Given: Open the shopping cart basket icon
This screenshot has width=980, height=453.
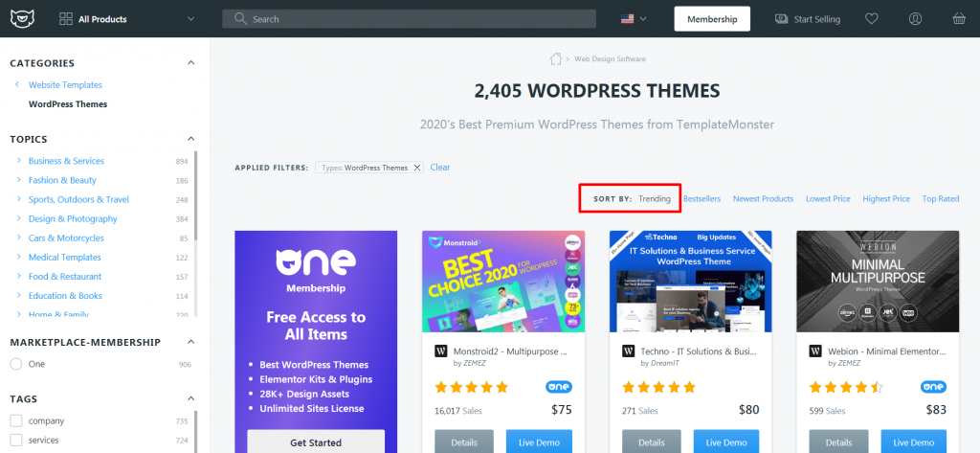Looking at the screenshot, I should [958, 18].
